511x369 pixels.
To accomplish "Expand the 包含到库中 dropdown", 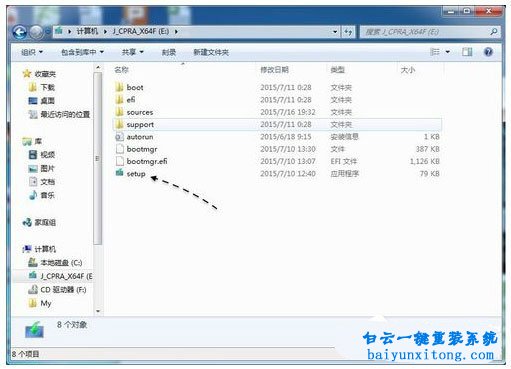I will 82,52.
